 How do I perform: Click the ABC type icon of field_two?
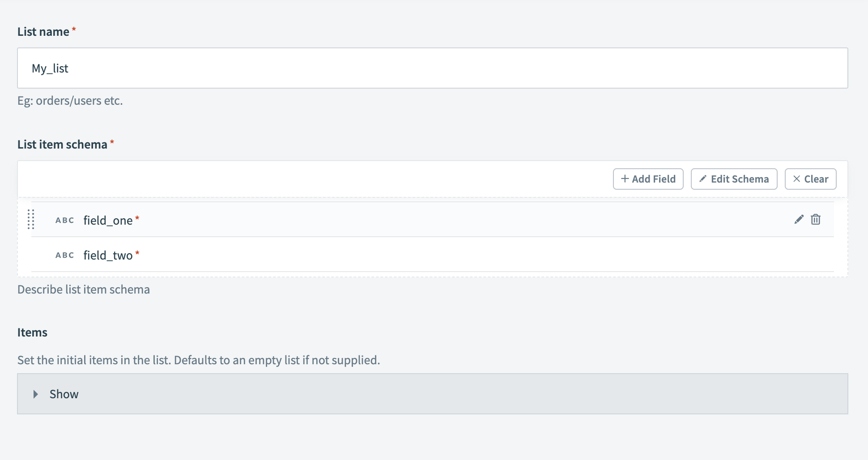point(64,255)
